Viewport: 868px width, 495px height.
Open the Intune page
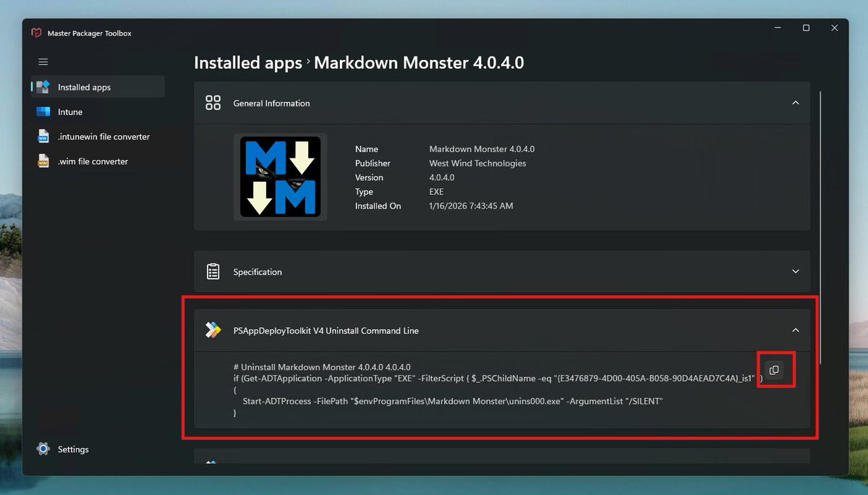pyautogui.click(x=98, y=112)
